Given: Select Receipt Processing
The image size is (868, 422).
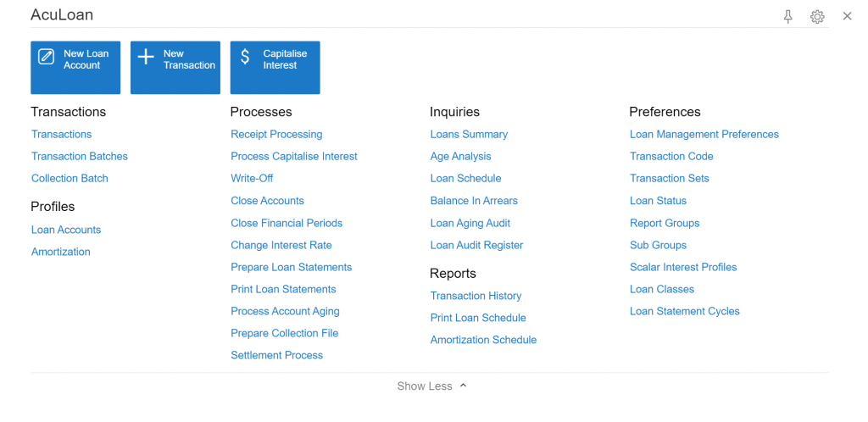Looking at the screenshot, I should pyautogui.click(x=276, y=135).
